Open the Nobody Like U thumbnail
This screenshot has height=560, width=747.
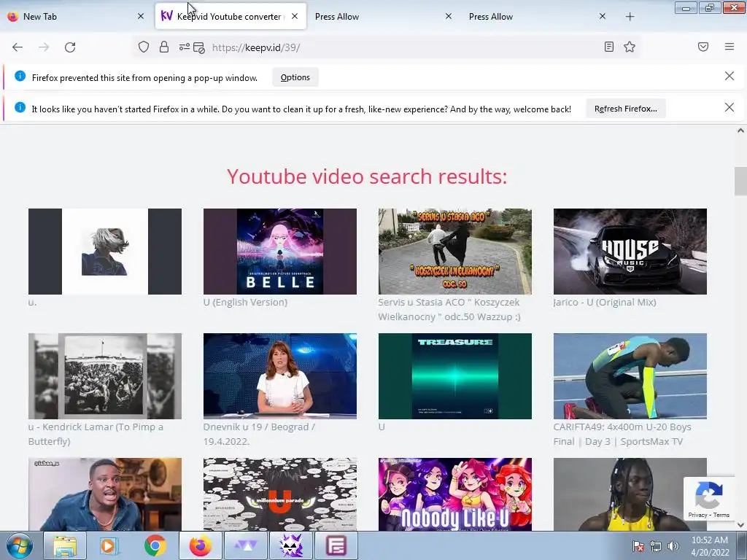pyautogui.click(x=455, y=494)
